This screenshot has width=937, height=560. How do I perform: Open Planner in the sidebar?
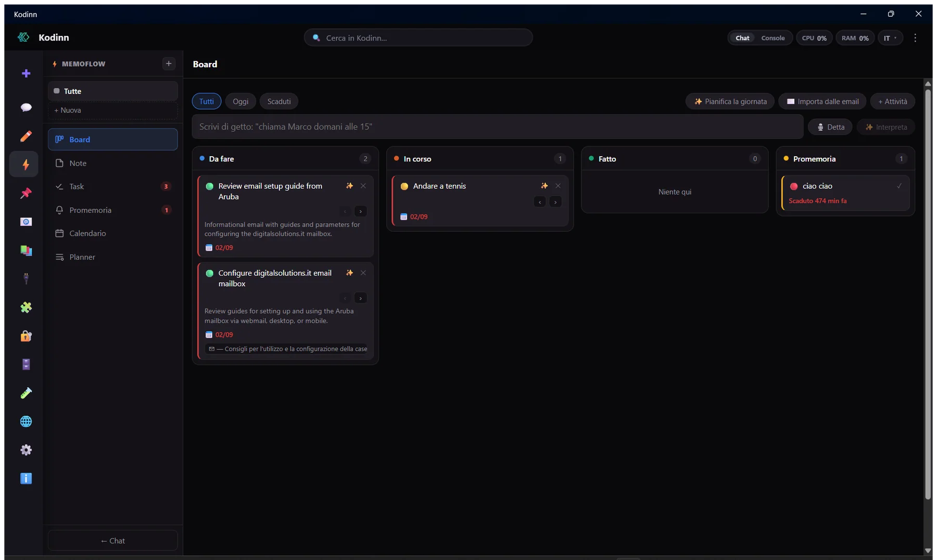point(113,257)
